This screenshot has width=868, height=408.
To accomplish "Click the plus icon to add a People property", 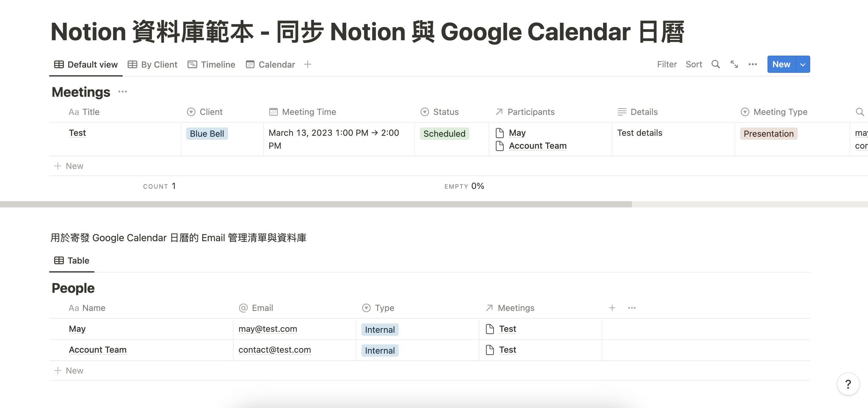I will click(x=613, y=308).
